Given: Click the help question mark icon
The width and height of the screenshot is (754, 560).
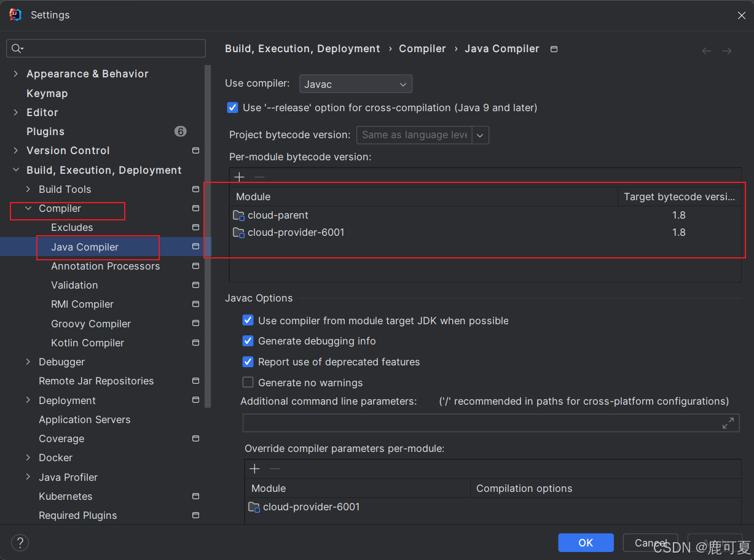Looking at the screenshot, I should [x=20, y=543].
